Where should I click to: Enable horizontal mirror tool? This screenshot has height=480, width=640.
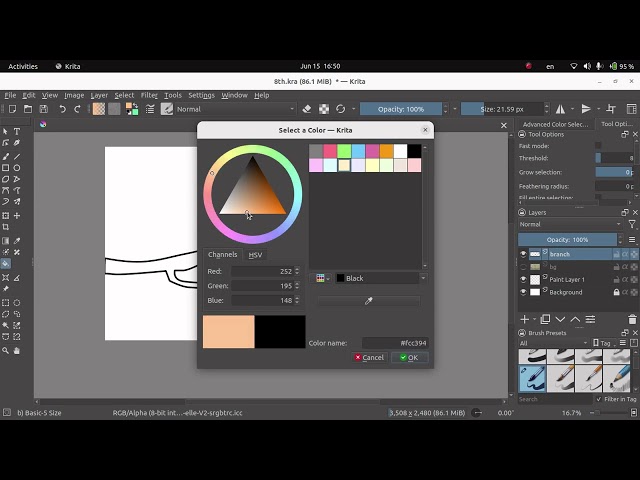point(560,109)
